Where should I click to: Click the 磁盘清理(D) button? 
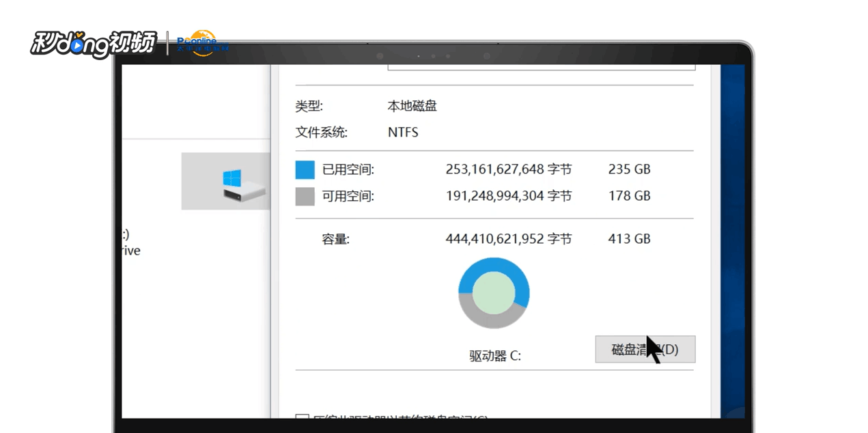(x=645, y=349)
